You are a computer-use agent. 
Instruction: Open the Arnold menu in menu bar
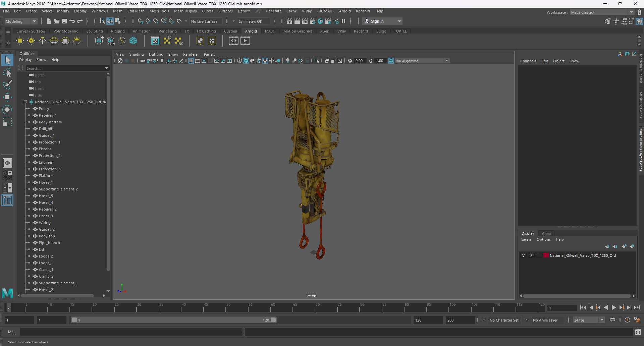(345, 11)
